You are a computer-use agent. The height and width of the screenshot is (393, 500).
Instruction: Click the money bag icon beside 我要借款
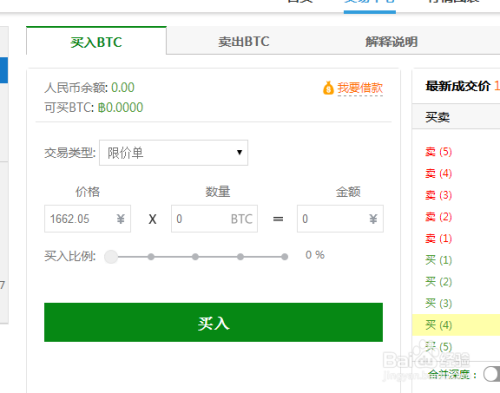[x=328, y=88]
